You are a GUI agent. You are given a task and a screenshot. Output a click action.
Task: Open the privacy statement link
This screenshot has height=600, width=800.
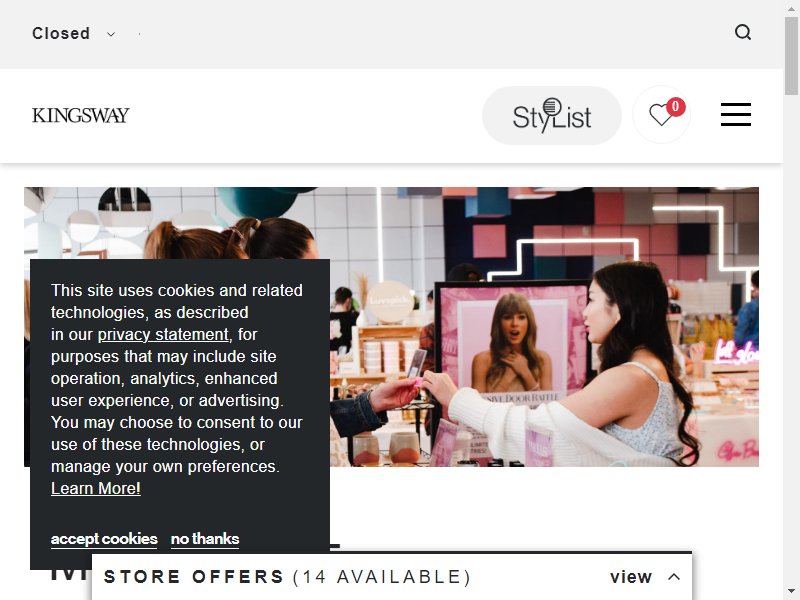[163, 334]
